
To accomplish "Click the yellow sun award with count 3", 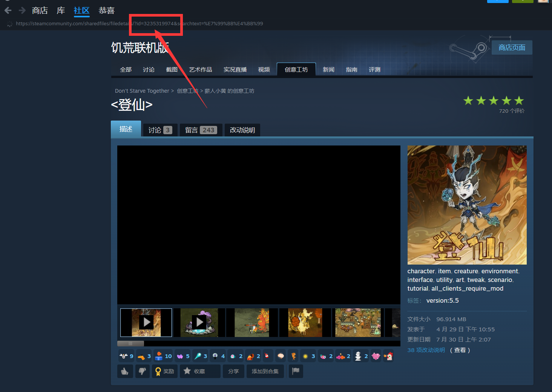I will (308, 356).
